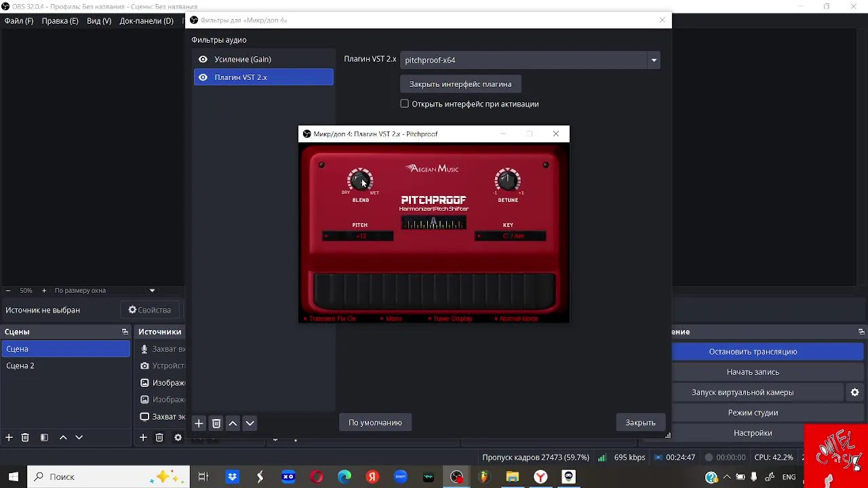868x488 pixels.
Task: Move selected filter down in filters list
Action: click(250, 423)
